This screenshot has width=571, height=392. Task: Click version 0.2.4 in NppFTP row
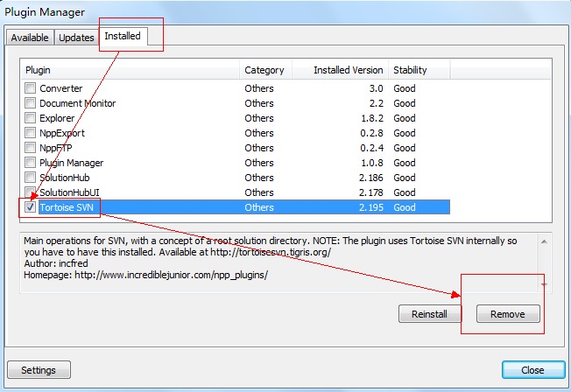coord(372,148)
